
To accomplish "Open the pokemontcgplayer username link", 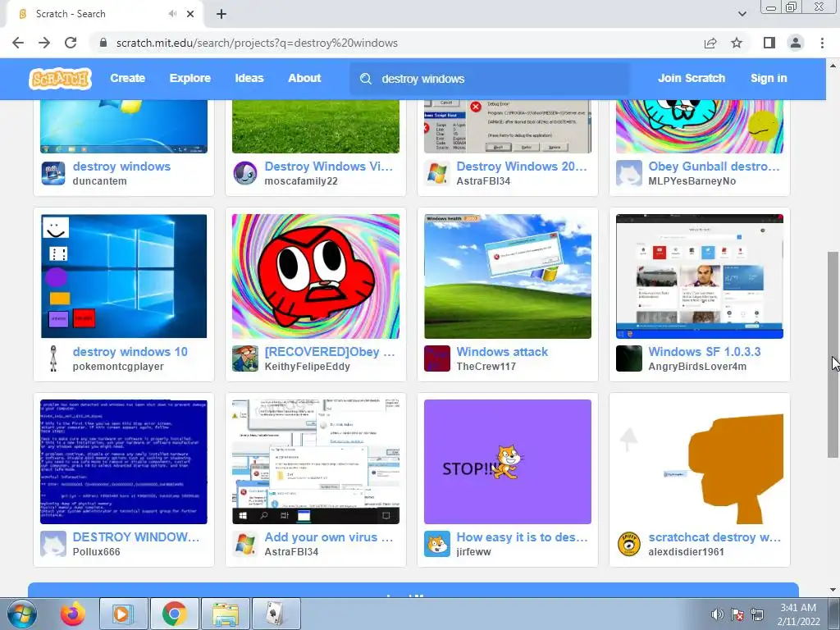I will click(x=118, y=367).
